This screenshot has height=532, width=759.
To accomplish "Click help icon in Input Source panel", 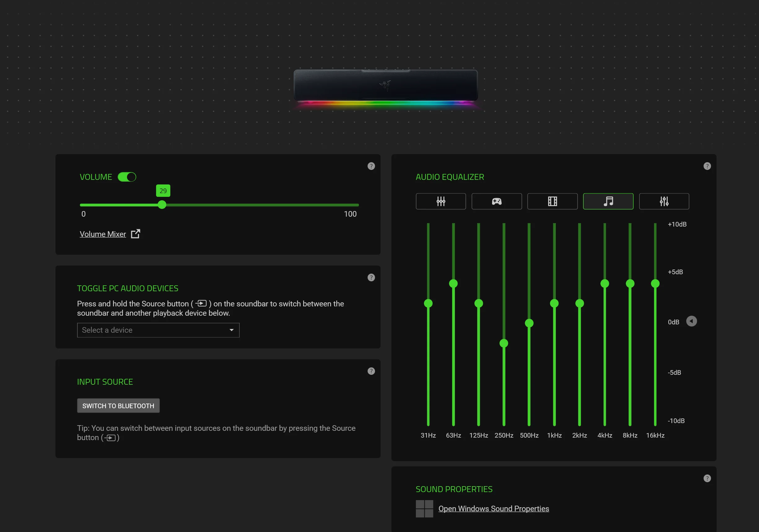I will pyautogui.click(x=371, y=371).
